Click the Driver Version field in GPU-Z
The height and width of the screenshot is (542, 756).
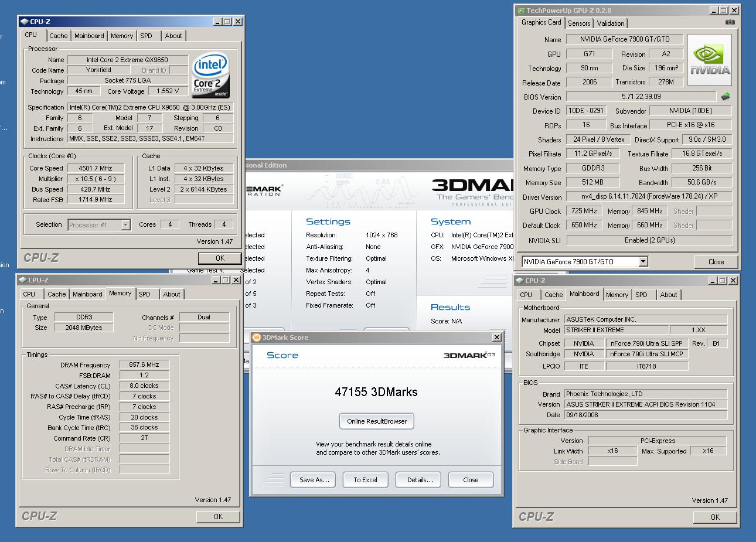pos(649,197)
